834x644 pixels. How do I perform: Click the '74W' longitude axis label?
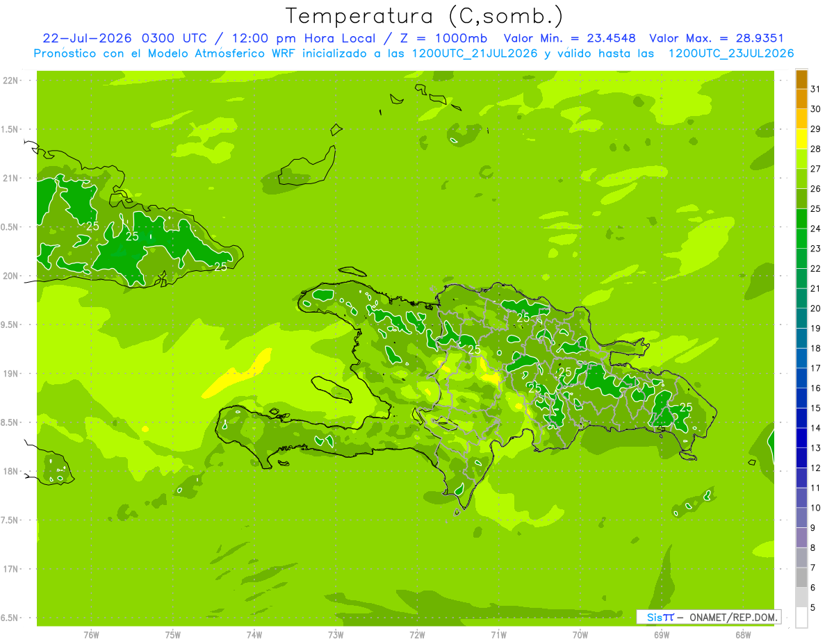[x=254, y=634]
